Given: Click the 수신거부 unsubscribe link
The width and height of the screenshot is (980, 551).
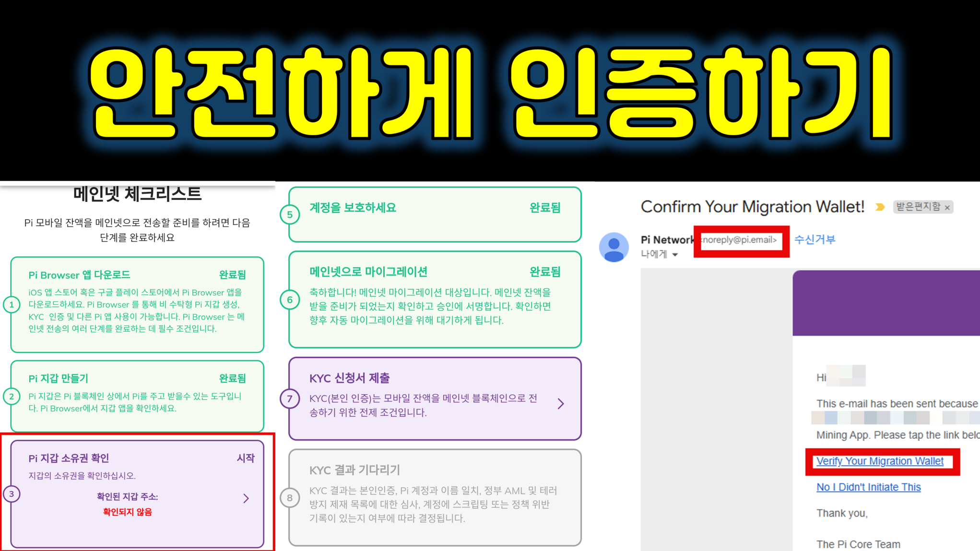Looking at the screenshot, I should [815, 239].
